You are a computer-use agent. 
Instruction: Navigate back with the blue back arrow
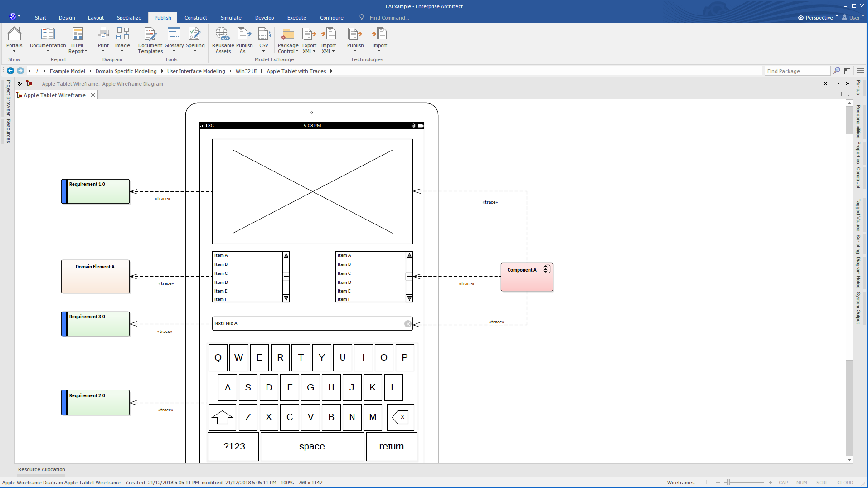coord(10,71)
